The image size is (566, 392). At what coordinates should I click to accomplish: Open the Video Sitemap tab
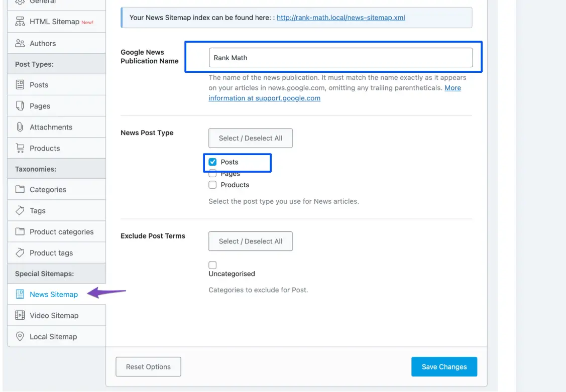click(57, 316)
